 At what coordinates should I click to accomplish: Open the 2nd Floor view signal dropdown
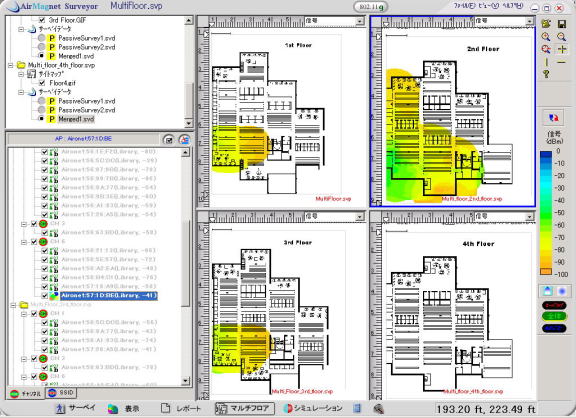tap(529, 21)
